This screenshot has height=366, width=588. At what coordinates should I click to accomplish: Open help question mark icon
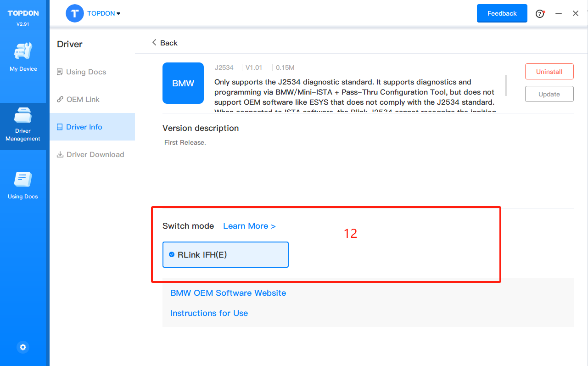point(540,13)
